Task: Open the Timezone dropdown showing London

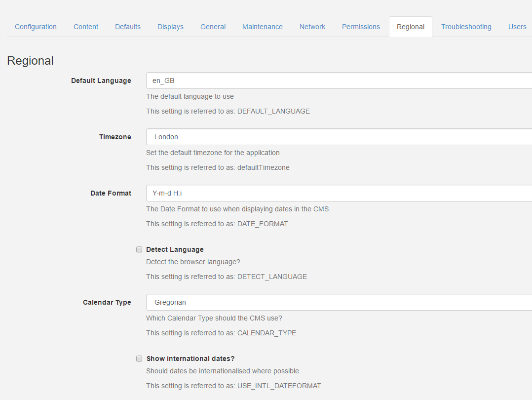Action: point(339,137)
